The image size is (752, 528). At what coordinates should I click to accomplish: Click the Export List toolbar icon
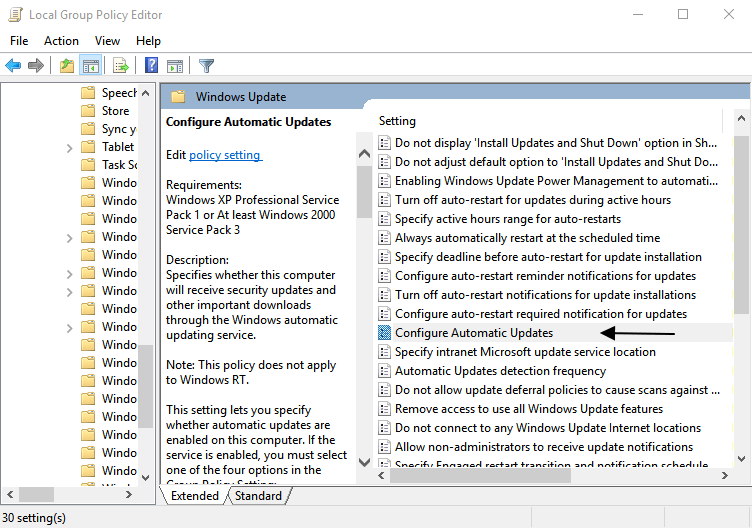(x=121, y=66)
